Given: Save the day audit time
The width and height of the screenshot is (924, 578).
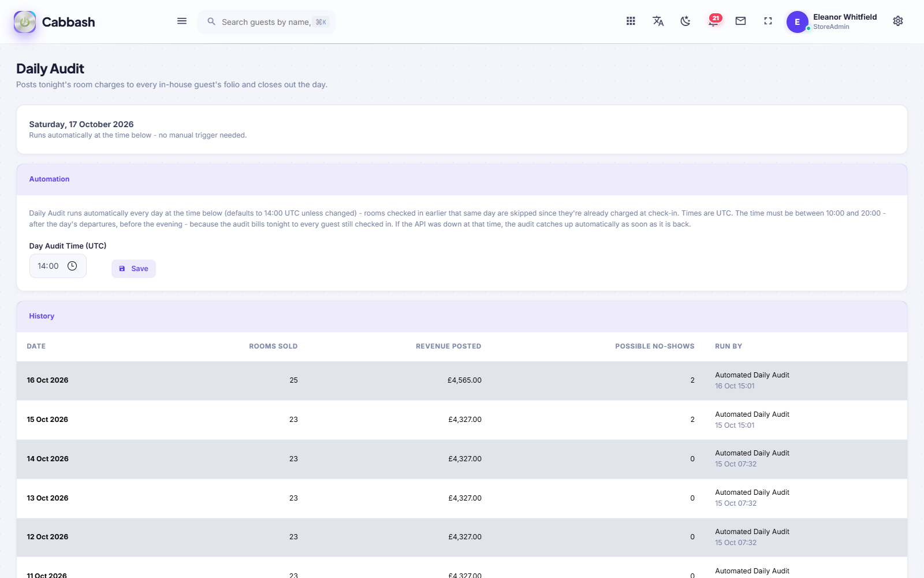Looking at the screenshot, I should coord(133,269).
